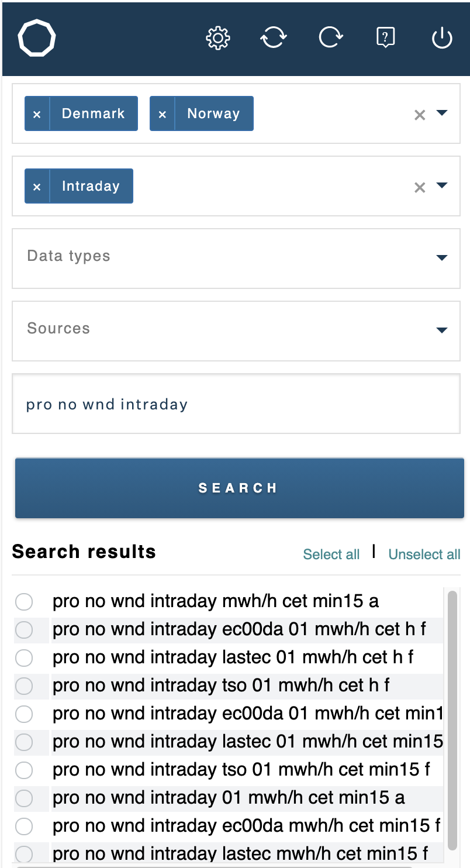This screenshot has height=868, width=470.
Task: Click the Select all link
Action: pyautogui.click(x=331, y=554)
